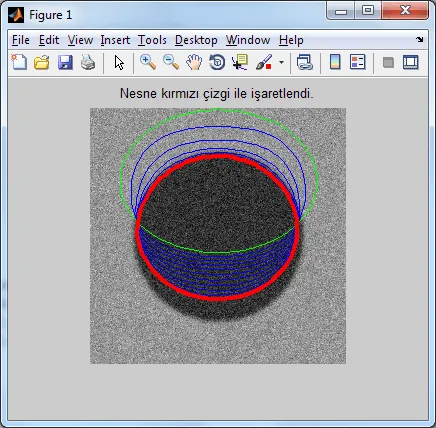Toggle the Link Plot tool
This screenshot has width=436, height=428.
point(305,62)
